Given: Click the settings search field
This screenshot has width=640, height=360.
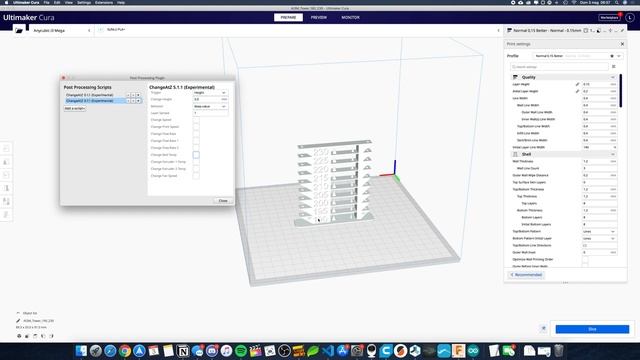Looking at the screenshot, I should tap(559, 67).
